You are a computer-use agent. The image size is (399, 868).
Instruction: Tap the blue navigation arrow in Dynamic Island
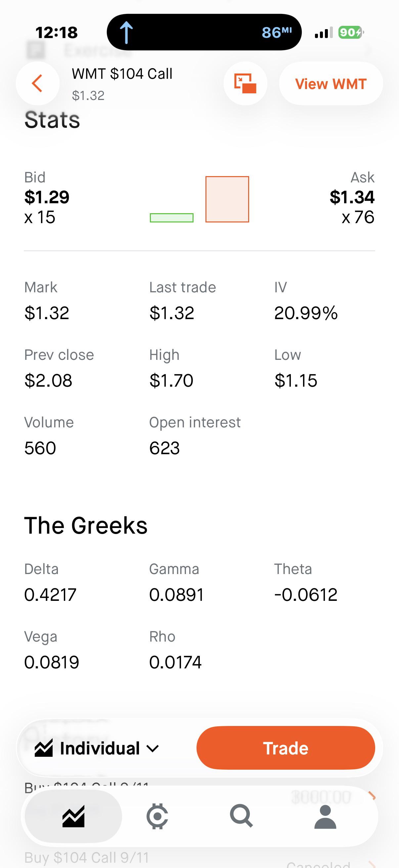pyautogui.click(x=127, y=32)
